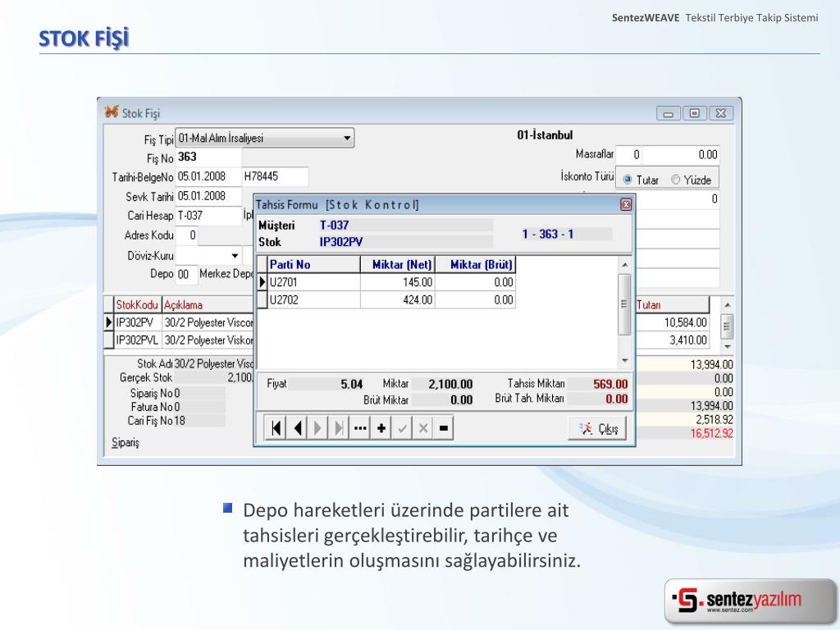
Task: Click the Masraflar amount field 0.00
Action: click(x=682, y=155)
